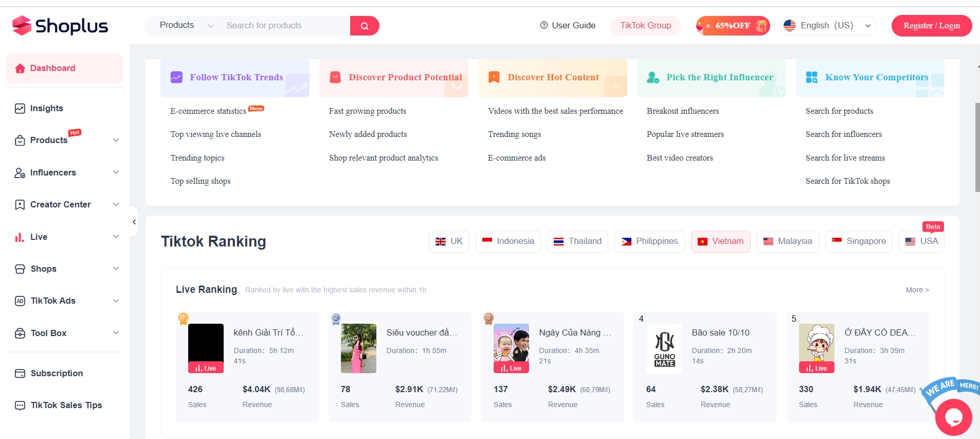The width and height of the screenshot is (980, 439).
Task: Select the UK country tab
Action: pyautogui.click(x=449, y=241)
